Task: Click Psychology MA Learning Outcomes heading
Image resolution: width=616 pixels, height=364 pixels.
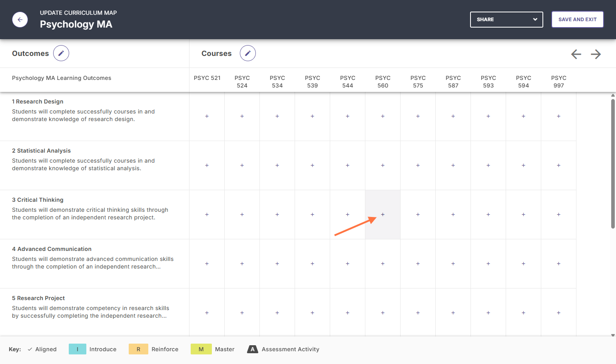Action: point(62,78)
